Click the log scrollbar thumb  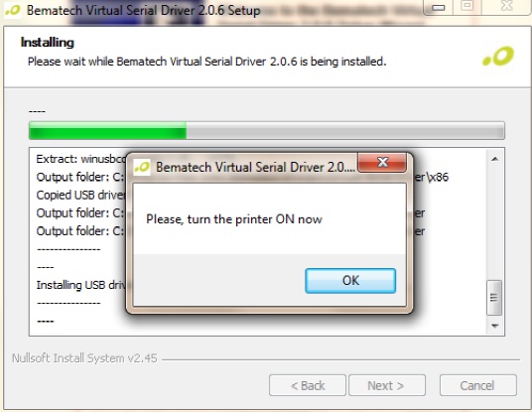coord(494,298)
